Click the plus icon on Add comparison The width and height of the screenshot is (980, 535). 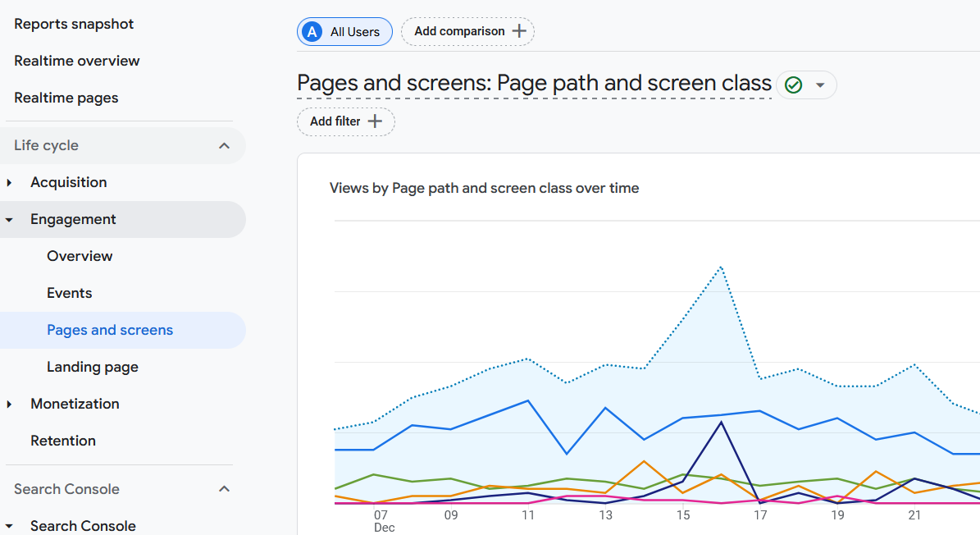pos(519,31)
